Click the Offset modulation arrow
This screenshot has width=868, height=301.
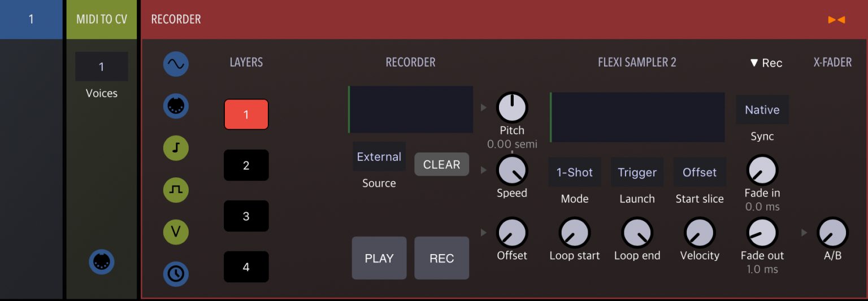pyautogui.click(x=483, y=232)
